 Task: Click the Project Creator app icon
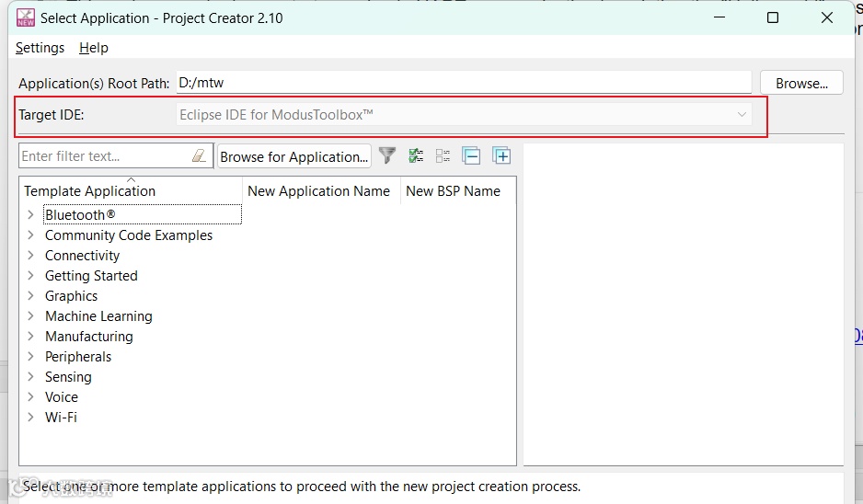point(26,17)
